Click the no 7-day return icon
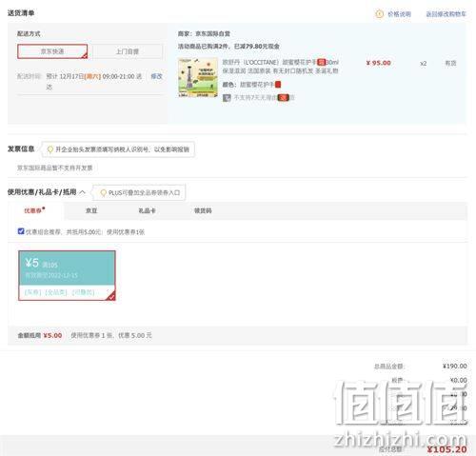The width and height of the screenshot is (476, 456). (227, 98)
